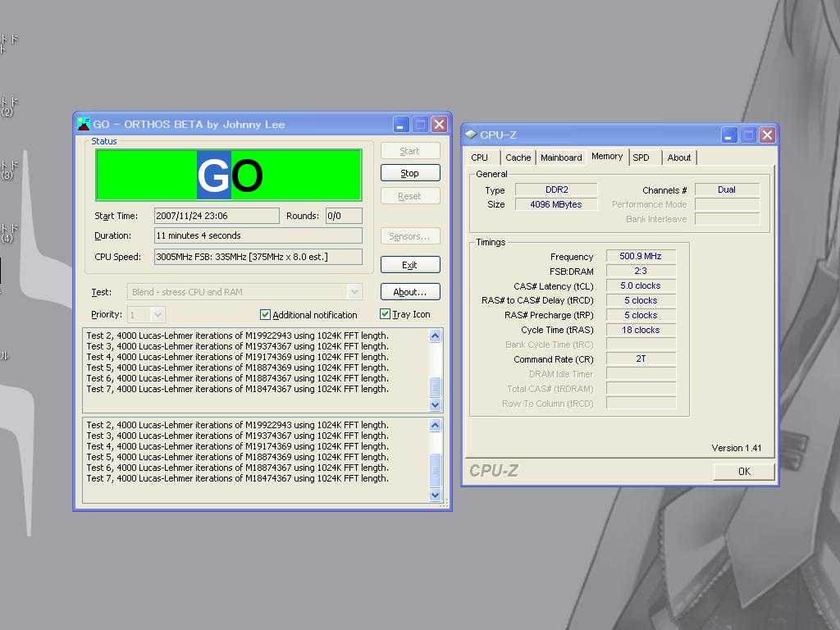Click the CAS# Latency value 5.0 clocks
The height and width of the screenshot is (630, 840).
pyautogui.click(x=641, y=285)
